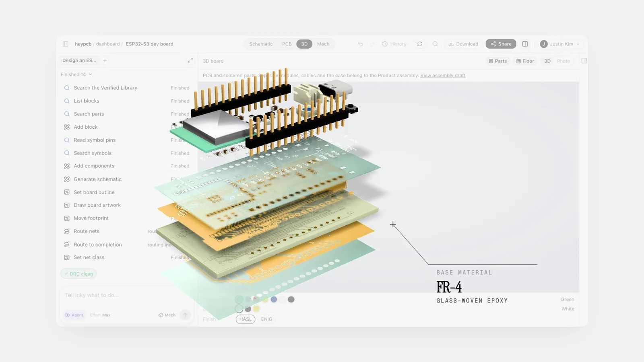
Task: Toggle the Floor display
Action: tap(525, 61)
